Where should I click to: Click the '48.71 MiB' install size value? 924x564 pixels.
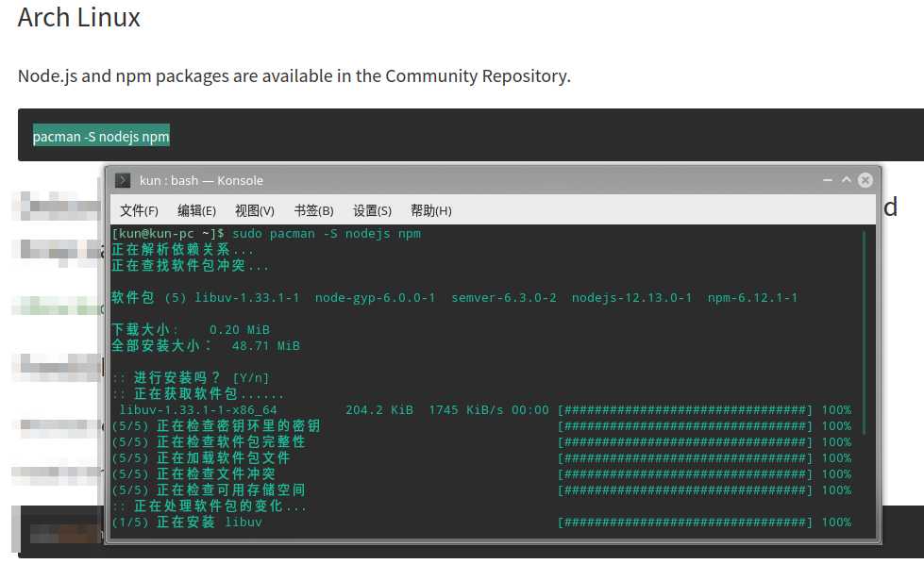[266, 345]
